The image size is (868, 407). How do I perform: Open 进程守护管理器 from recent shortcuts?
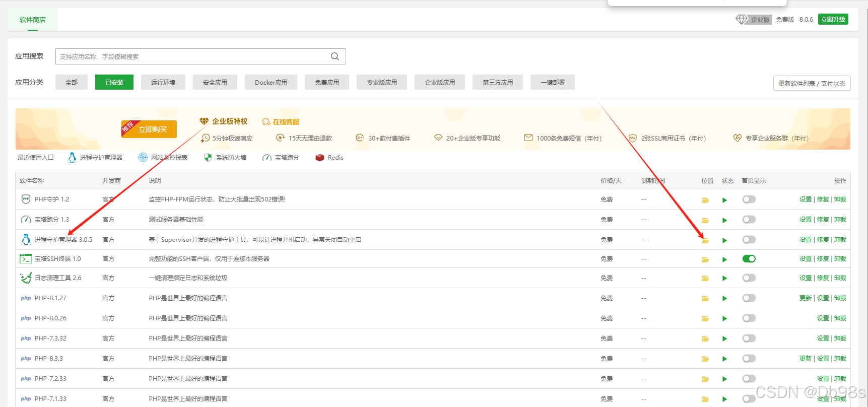click(x=95, y=158)
